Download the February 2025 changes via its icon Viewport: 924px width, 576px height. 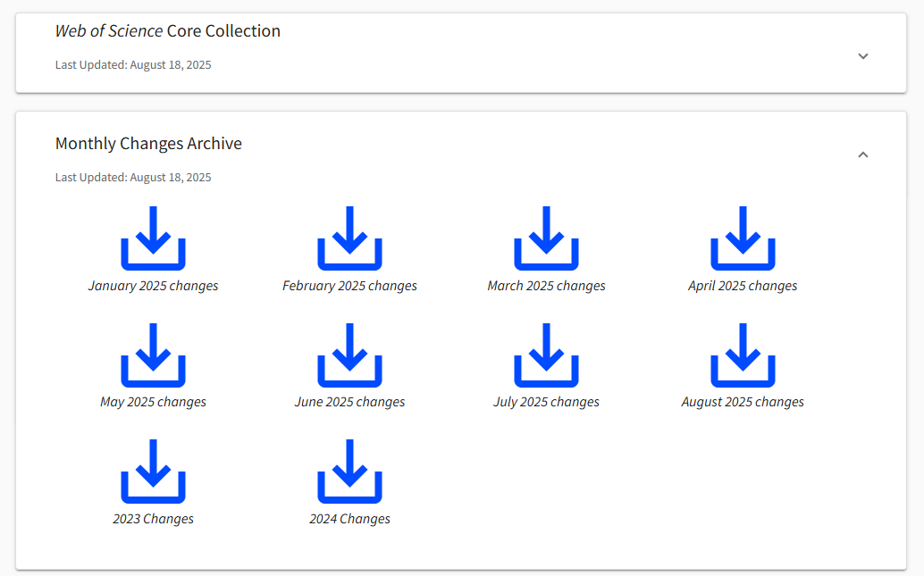(349, 238)
